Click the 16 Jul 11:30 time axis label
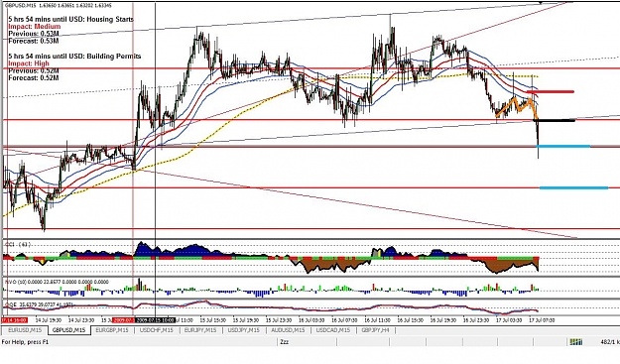This screenshot has height=364, width=620. click(377, 320)
